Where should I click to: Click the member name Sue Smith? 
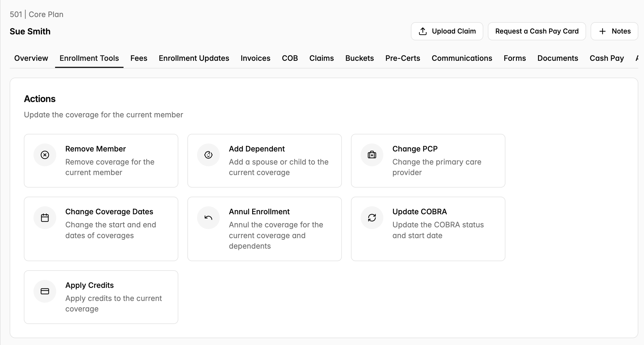pyautogui.click(x=30, y=31)
